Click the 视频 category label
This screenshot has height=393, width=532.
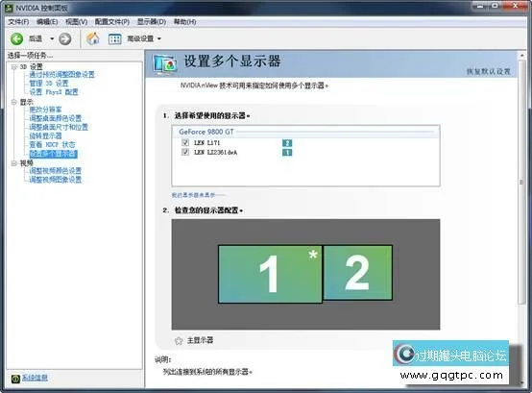(x=27, y=163)
